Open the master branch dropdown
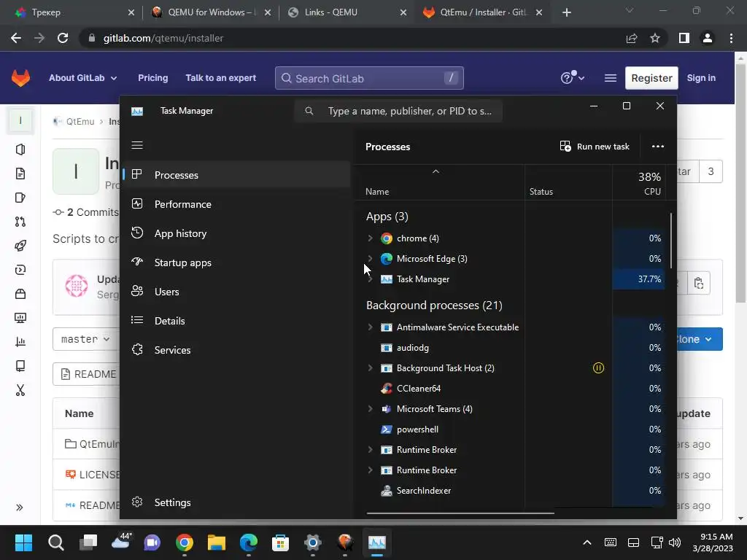 click(x=85, y=339)
